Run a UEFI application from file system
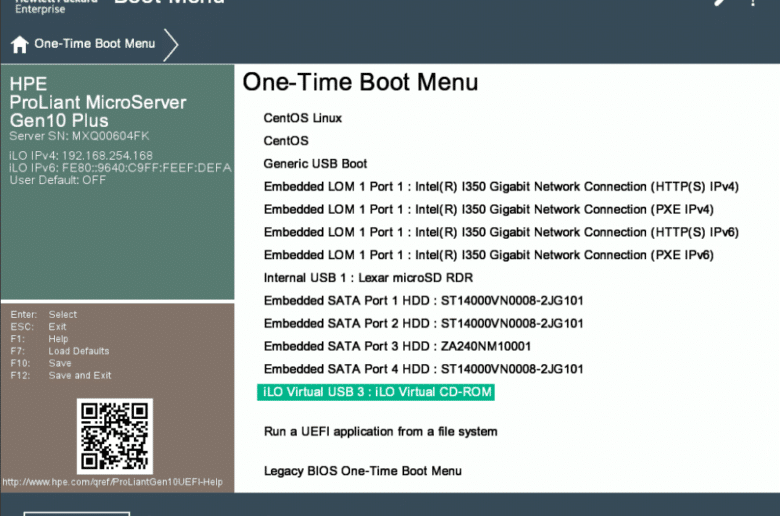780x516 pixels. [x=380, y=431]
